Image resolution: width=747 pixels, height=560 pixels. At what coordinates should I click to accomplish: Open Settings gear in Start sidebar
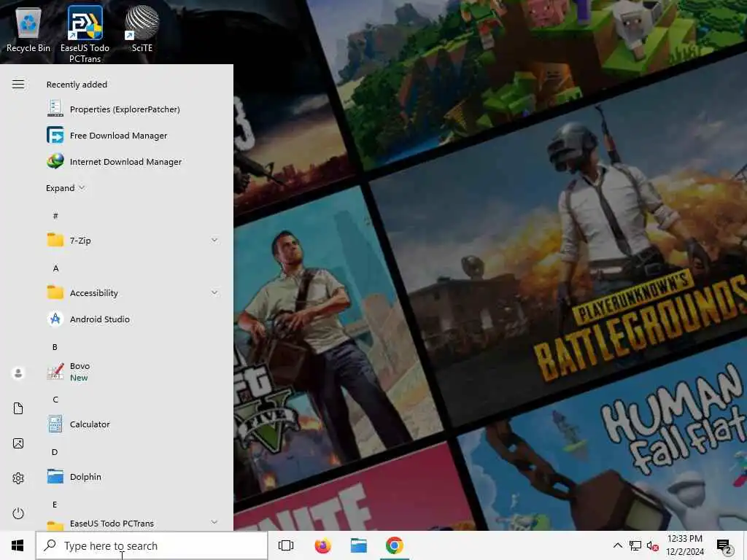point(18,478)
